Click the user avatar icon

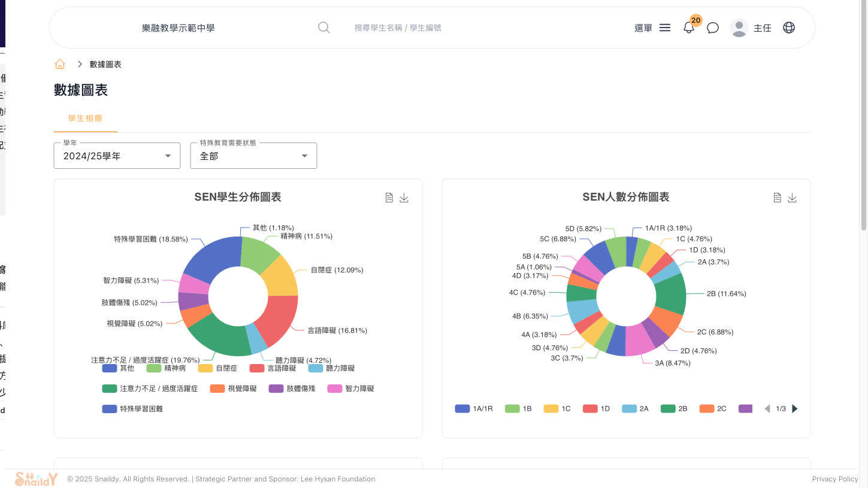click(x=739, y=28)
